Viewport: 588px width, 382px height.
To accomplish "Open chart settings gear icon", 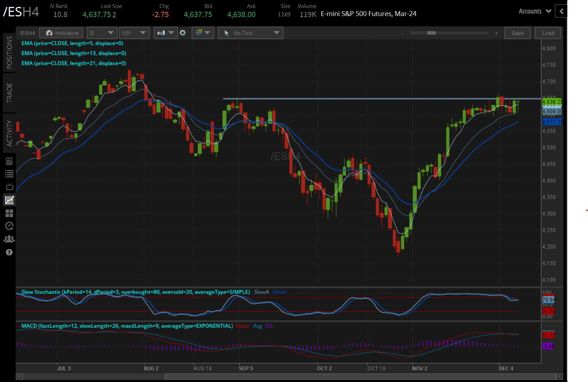I will [182, 33].
